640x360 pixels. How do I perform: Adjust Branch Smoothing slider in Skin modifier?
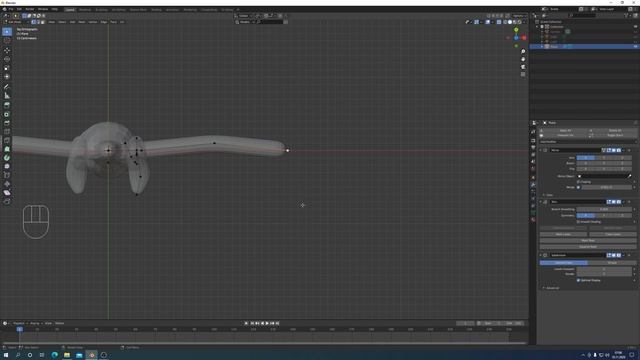coord(604,209)
